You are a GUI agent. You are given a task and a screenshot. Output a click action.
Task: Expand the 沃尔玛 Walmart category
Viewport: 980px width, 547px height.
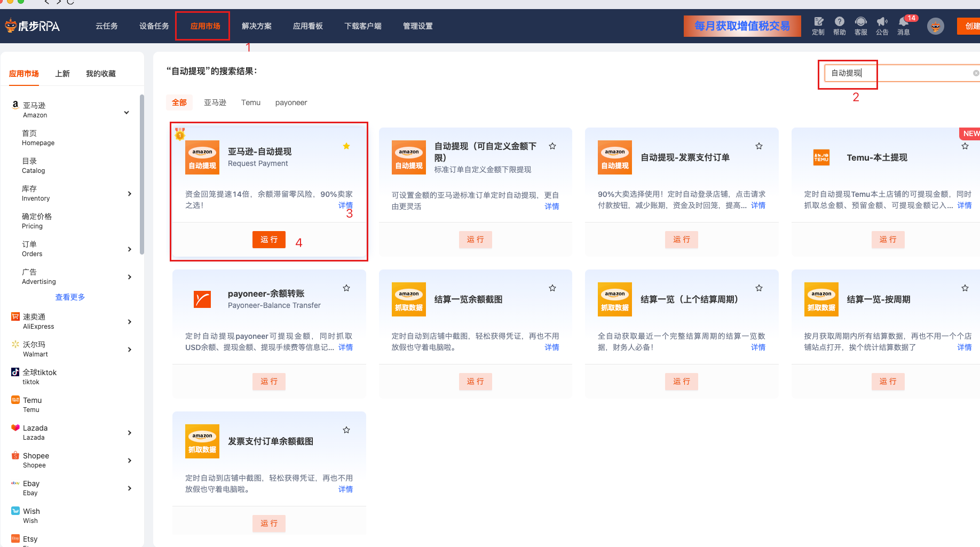pyautogui.click(x=129, y=350)
